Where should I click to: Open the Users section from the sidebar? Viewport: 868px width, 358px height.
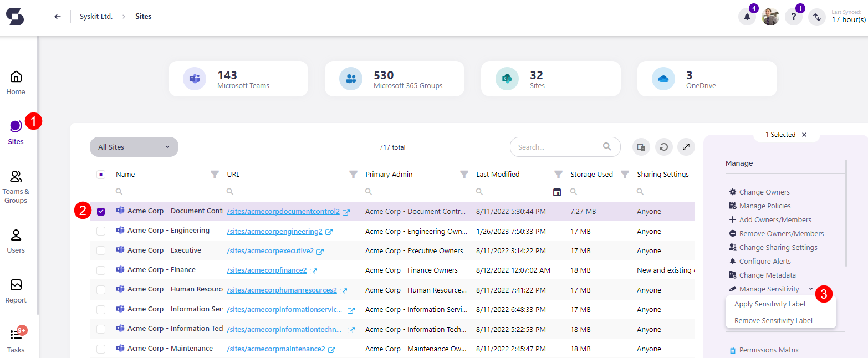coord(15,241)
